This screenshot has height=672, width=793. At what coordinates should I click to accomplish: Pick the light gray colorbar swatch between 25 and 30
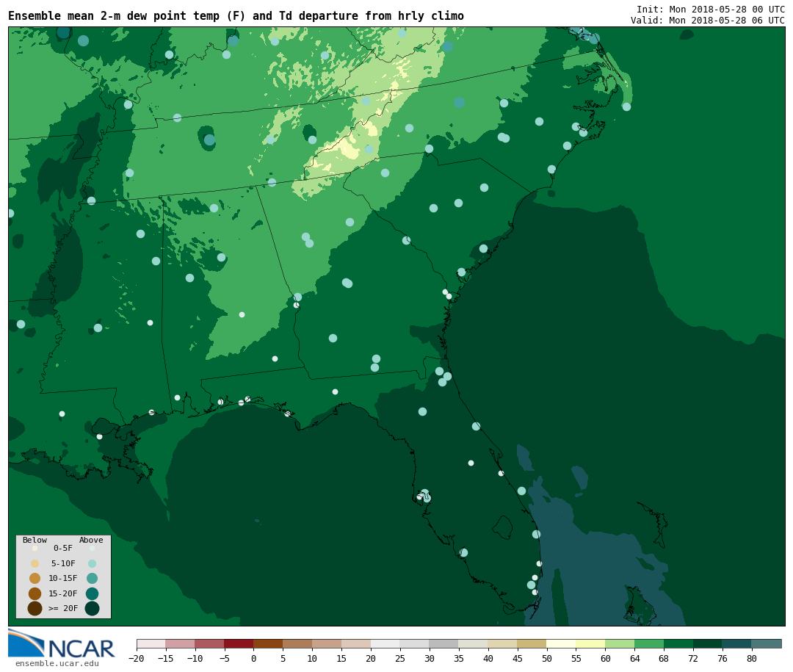[415, 643]
